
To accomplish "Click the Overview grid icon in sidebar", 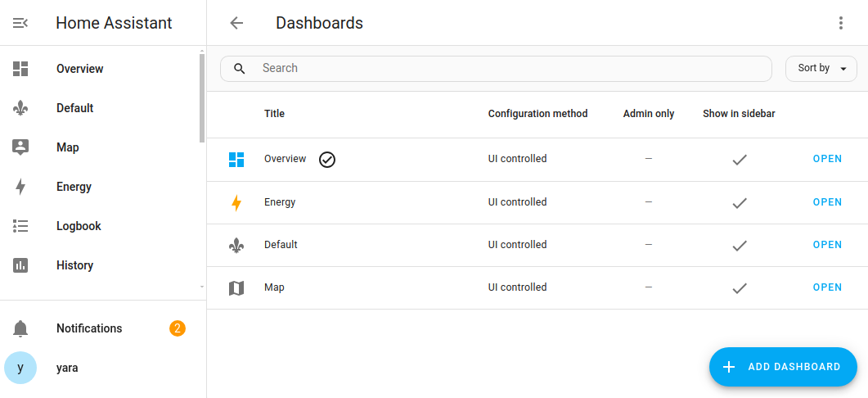I will click(20, 69).
